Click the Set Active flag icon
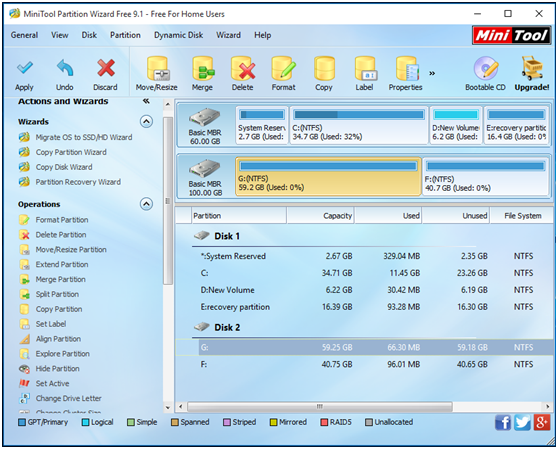Screen dimensions: 558x449 (x=24, y=383)
